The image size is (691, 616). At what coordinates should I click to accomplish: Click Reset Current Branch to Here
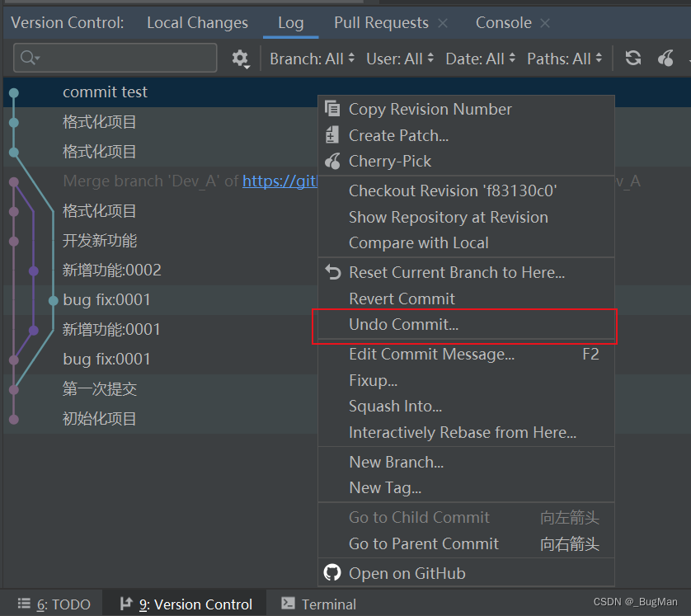tap(456, 272)
